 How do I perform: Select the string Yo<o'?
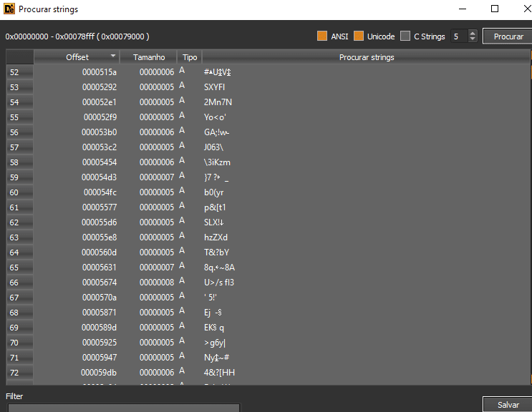point(215,117)
